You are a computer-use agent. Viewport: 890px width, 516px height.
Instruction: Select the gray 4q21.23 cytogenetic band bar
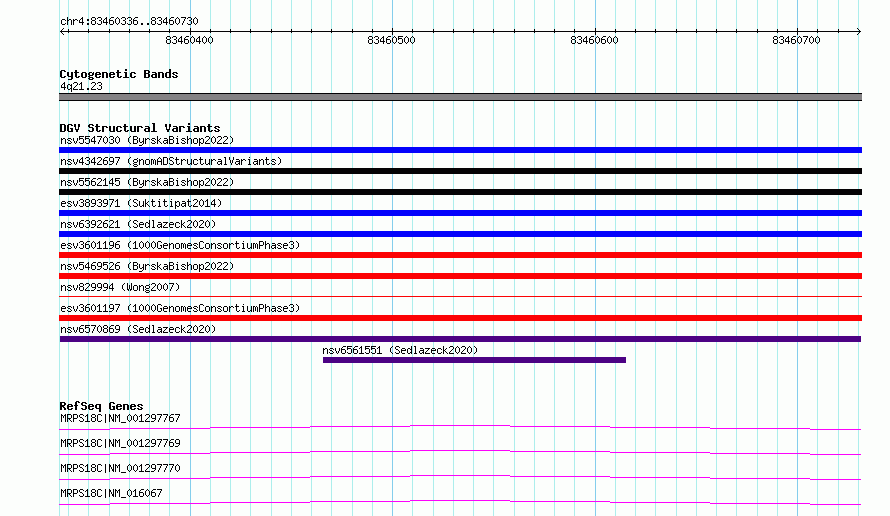[x=460, y=97]
